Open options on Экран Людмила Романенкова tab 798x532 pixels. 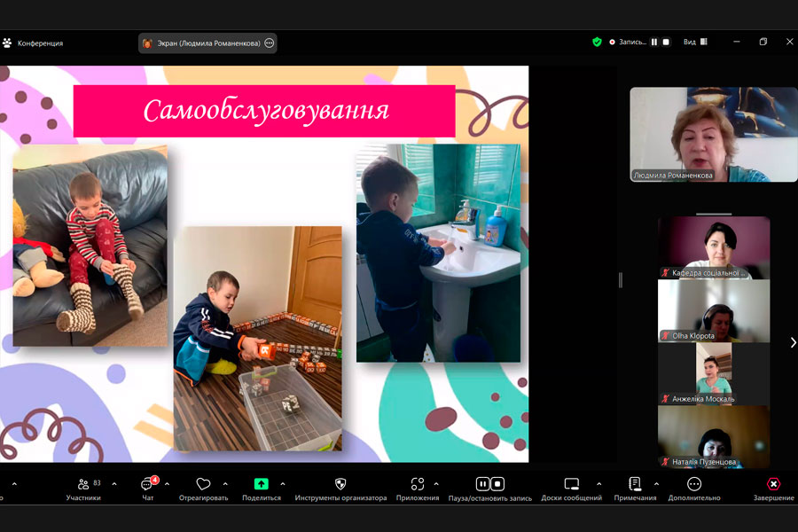pos(270,43)
